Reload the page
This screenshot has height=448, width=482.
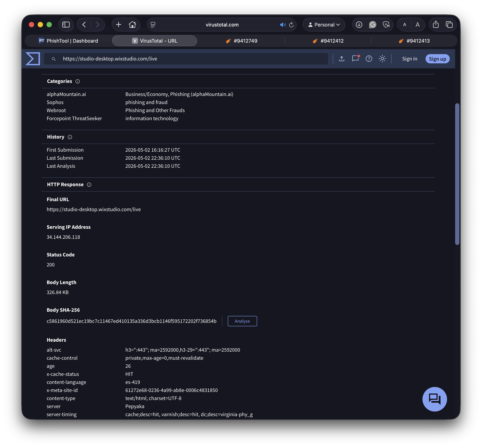tap(291, 25)
